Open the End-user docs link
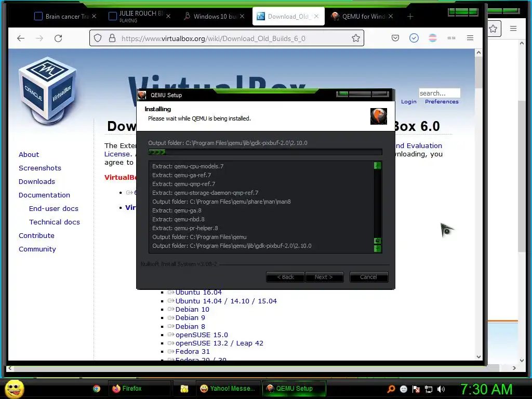532x399 pixels. [x=54, y=209]
